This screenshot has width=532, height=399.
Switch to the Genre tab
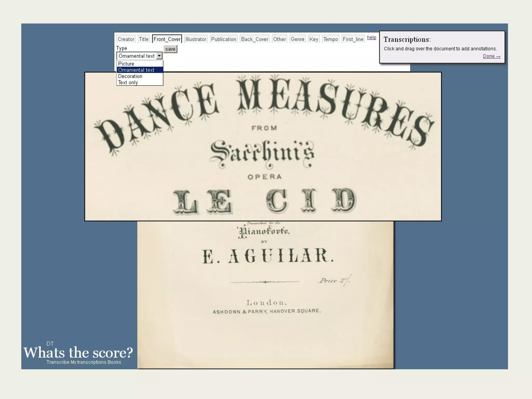coord(297,39)
